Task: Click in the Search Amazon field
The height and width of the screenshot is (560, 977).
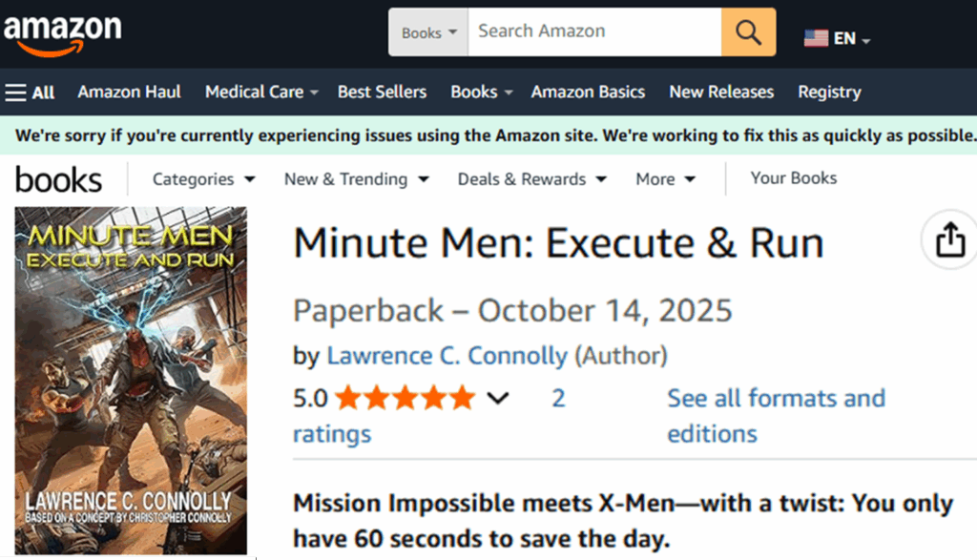Action: coord(593,32)
